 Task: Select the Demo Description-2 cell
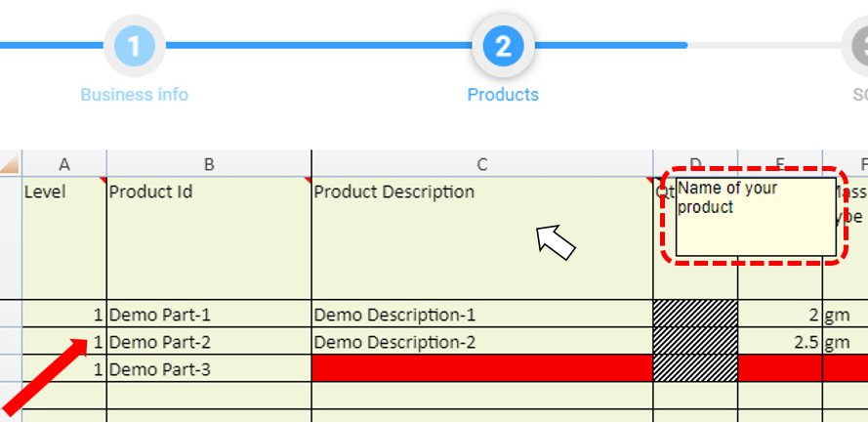(x=482, y=342)
